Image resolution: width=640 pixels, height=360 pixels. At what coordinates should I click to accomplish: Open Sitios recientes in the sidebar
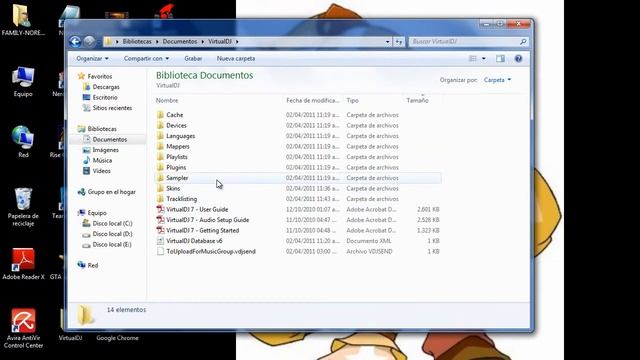(x=112, y=108)
